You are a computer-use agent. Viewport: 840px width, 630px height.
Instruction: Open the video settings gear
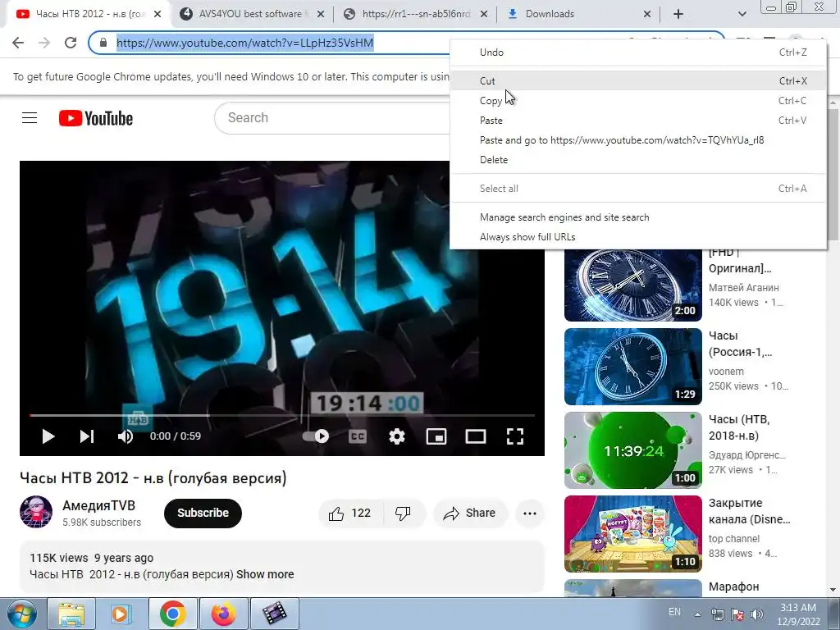396,436
